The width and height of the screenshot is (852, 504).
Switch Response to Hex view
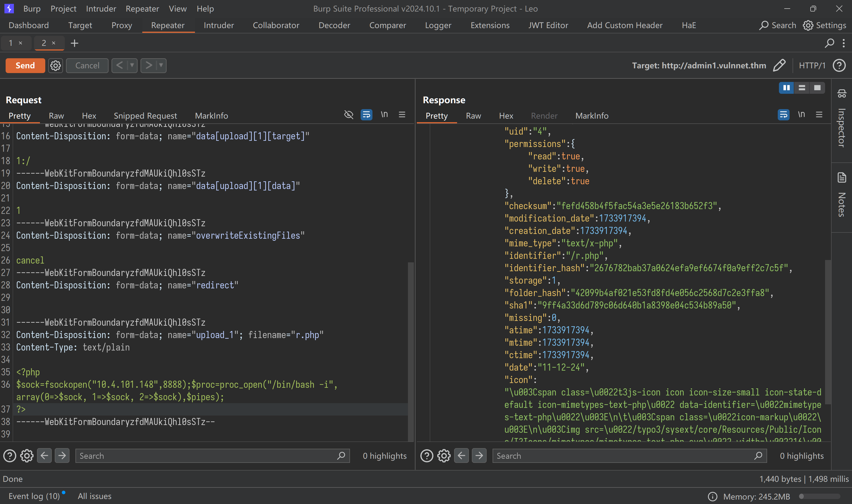pyautogui.click(x=506, y=116)
